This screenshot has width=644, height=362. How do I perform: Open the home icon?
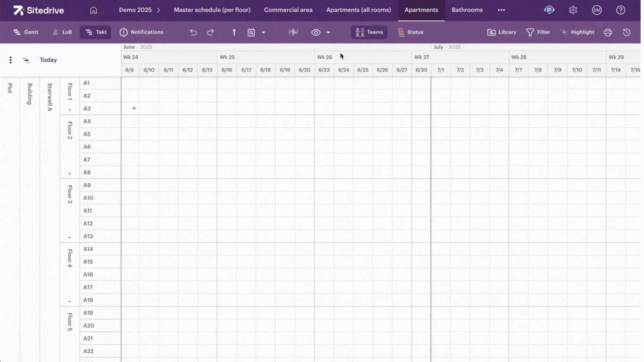[x=93, y=10]
